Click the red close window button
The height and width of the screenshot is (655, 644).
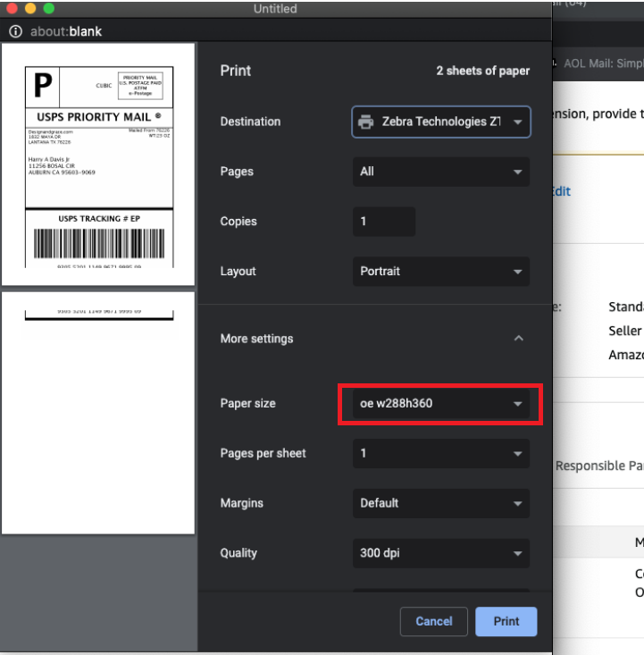point(13,8)
